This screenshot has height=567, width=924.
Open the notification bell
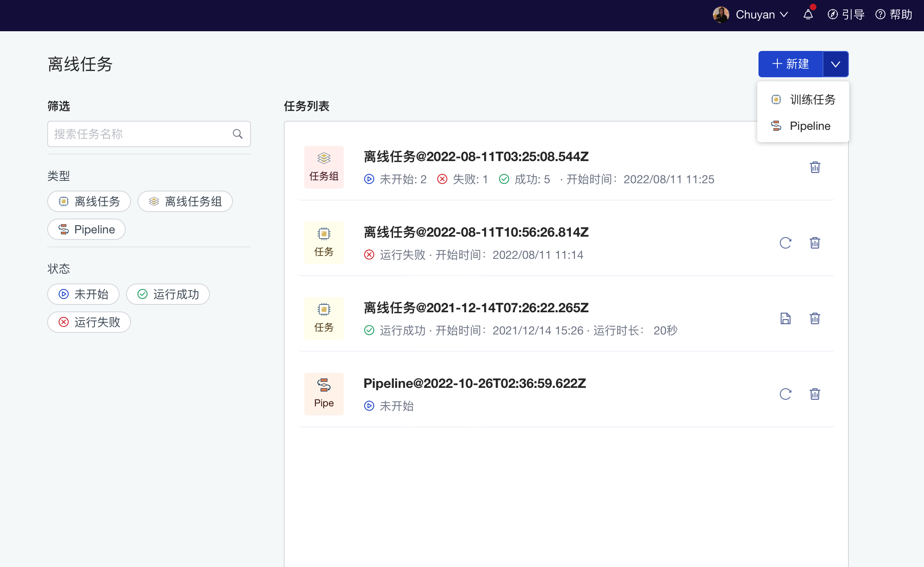coord(808,15)
